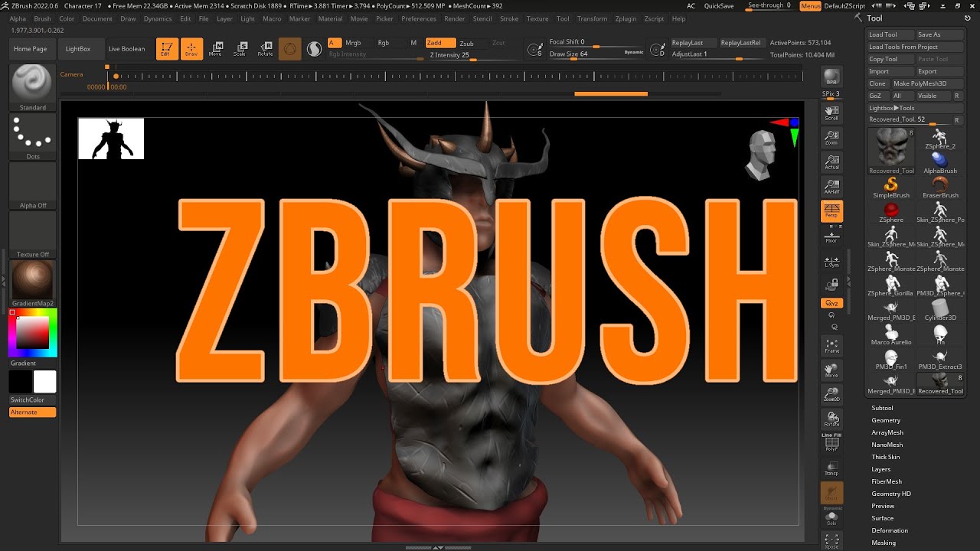Expand the Subtool subpalette
This screenshot has height=551, width=980.
tap(884, 408)
